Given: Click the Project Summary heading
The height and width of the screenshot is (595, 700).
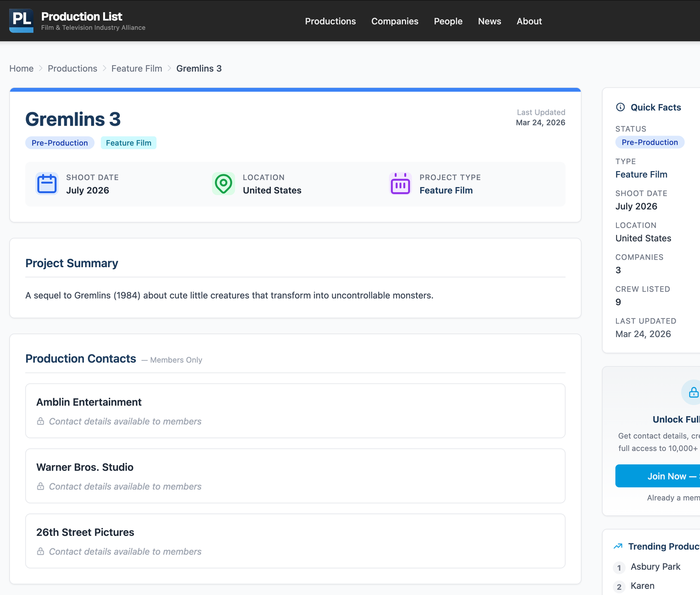Looking at the screenshot, I should [x=72, y=263].
